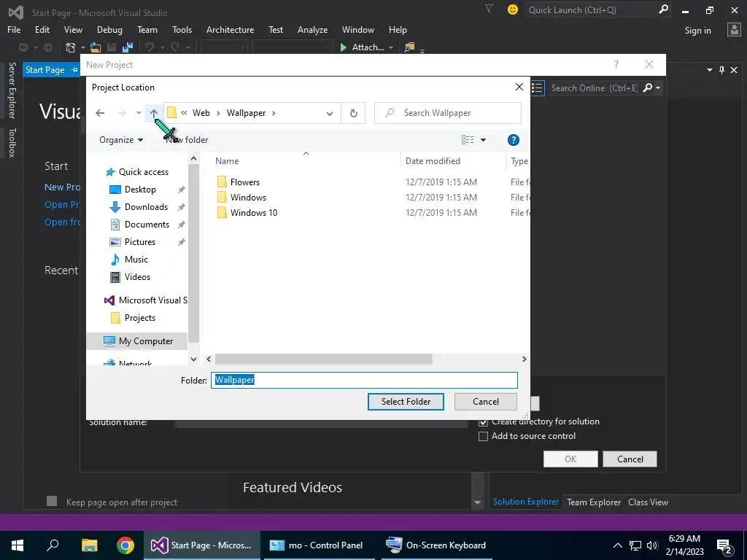Click the Sign in link
747x560 pixels.
click(697, 31)
